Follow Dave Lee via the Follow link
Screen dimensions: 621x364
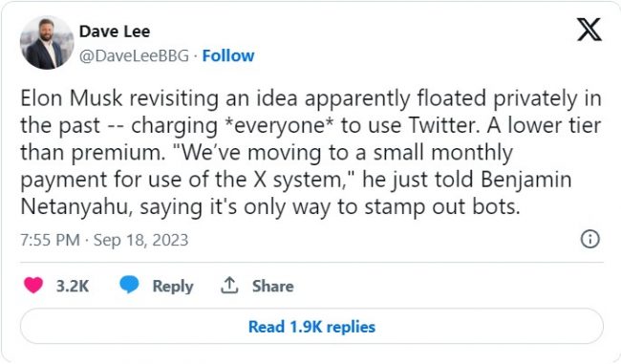click(228, 55)
